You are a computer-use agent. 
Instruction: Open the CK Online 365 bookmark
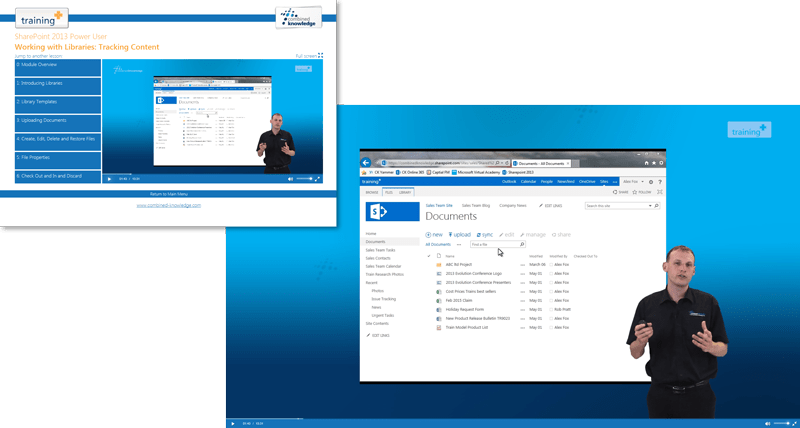click(x=412, y=172)
